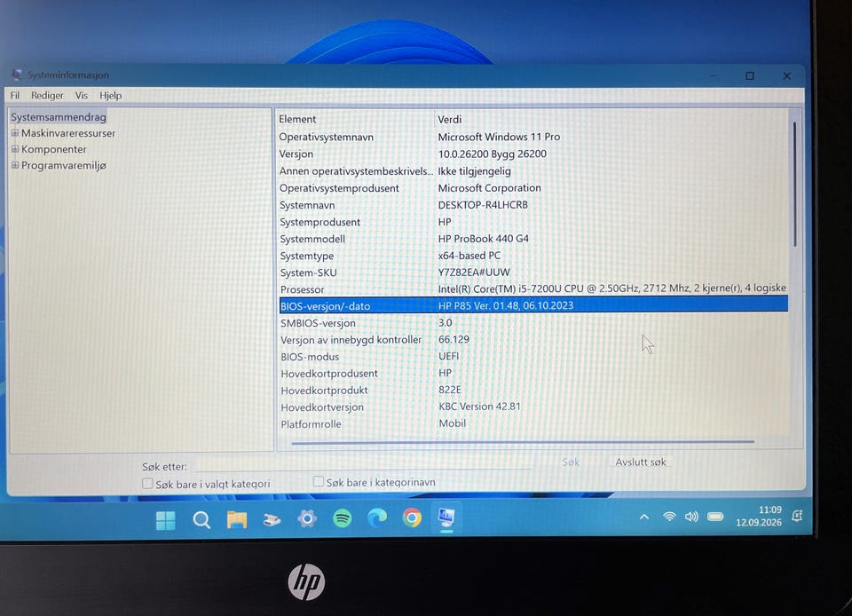Select 'Versjon av innebygd kontroller' row
852x616 pixels.
tap(533, 339)
